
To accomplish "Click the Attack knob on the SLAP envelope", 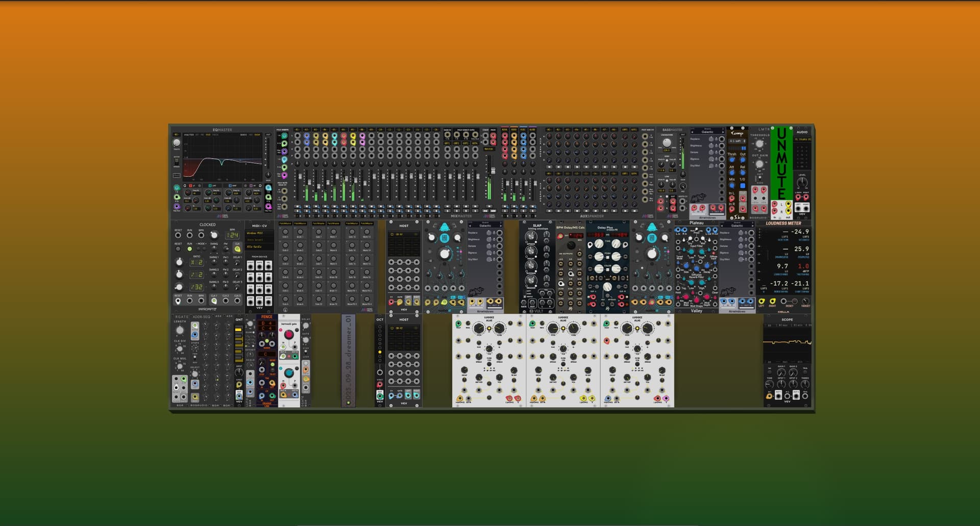I will [x=531, y=237].
